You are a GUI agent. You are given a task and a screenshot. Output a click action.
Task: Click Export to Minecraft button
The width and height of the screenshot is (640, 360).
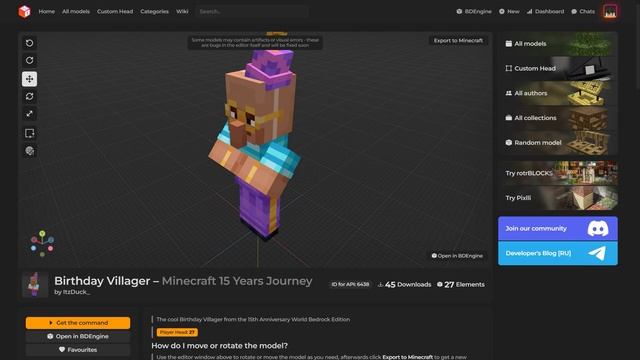tap(458, 40)
